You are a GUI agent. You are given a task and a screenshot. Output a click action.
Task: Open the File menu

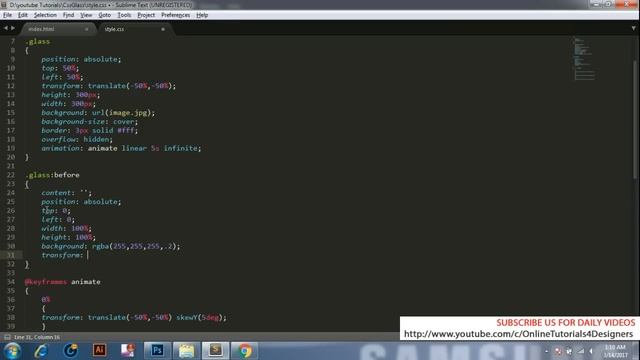point(7,15)
